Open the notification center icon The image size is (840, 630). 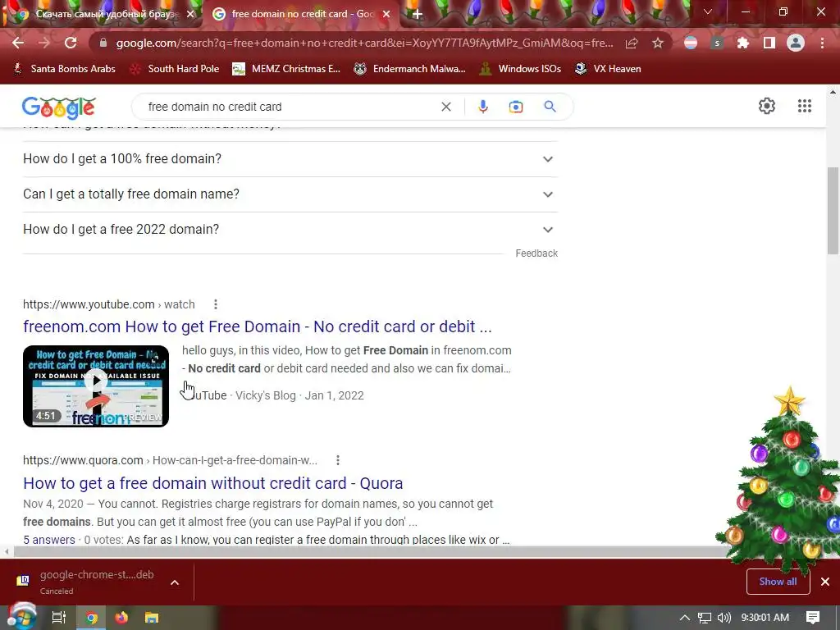(x=813, y=618)
